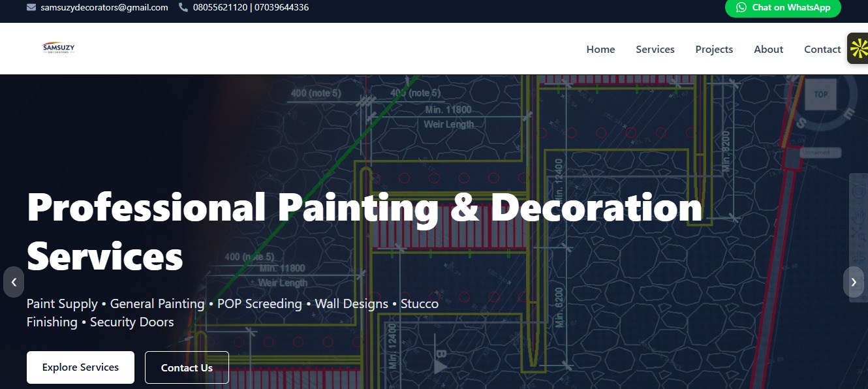Viewport: 868px width, 389px height.
Task: Click samsuzydecorators@gmail.com email address
Action: (x=104, y=7)
